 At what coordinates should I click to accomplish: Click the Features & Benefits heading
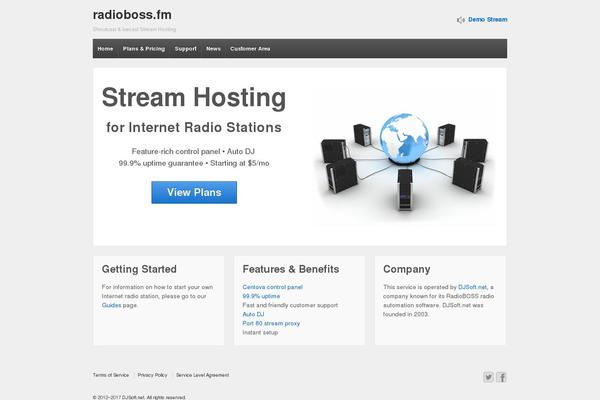pyautogui.click(x=291, y=269)
